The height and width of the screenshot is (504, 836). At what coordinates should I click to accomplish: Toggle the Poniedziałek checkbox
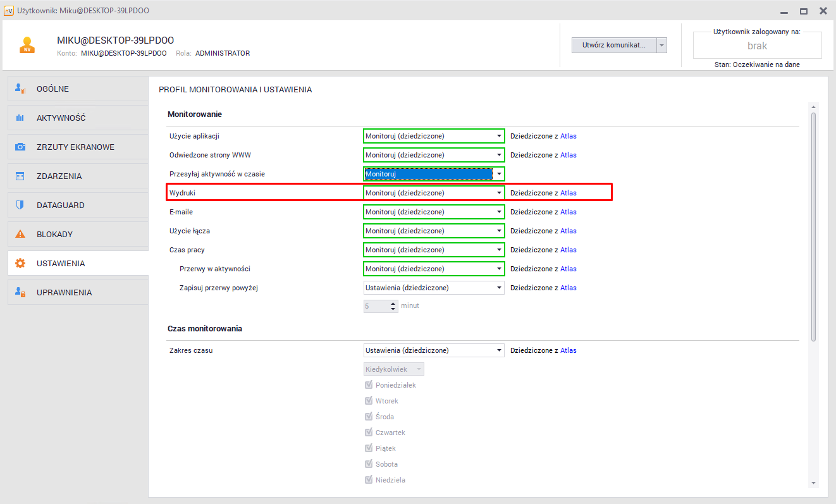[x=369, y=385]
